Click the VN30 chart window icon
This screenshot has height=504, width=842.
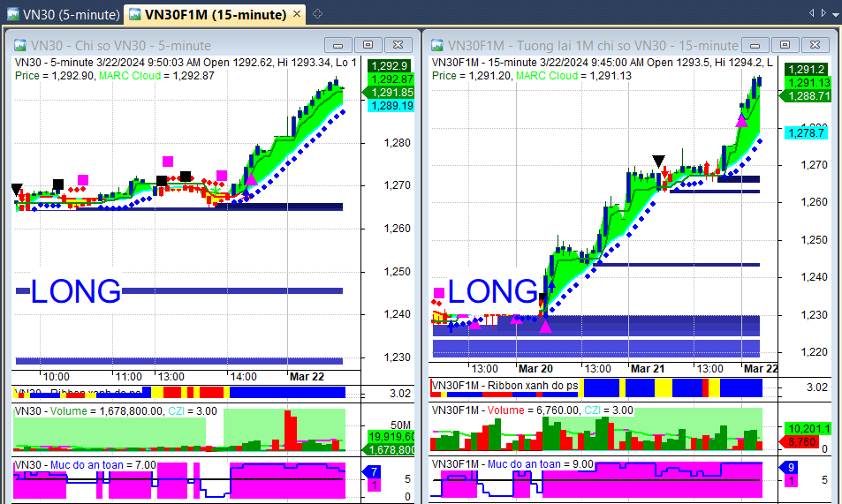tap(19, 45)
